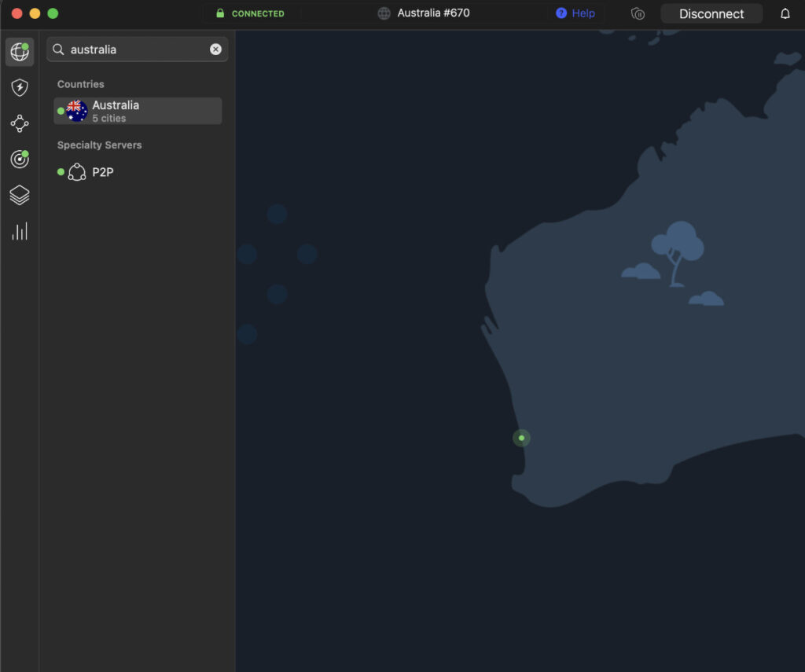Open the Threat Protection shield panel
This screenshot has height=672, width=805.
point(20,87)
